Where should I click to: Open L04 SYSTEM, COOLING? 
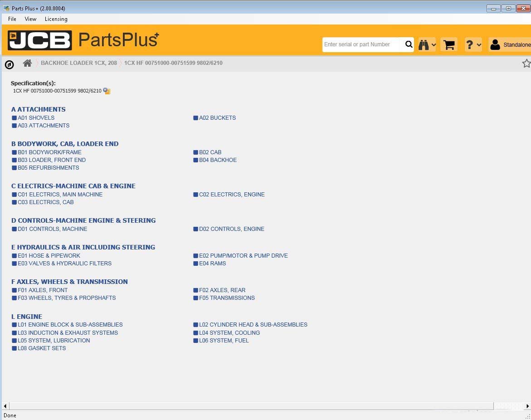(x=229, y=333)
